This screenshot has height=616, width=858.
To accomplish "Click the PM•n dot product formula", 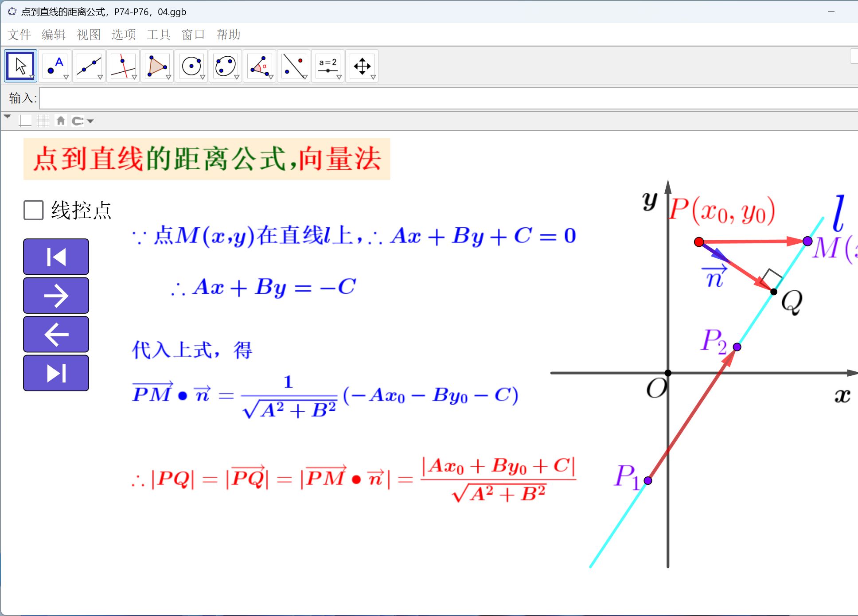I will [x=325, y=396].
